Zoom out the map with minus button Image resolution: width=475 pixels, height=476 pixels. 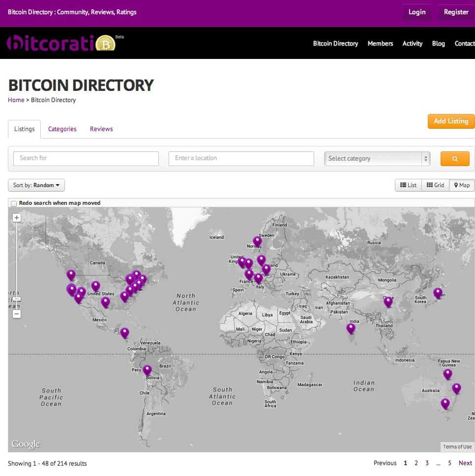click(x=17, y=314)
